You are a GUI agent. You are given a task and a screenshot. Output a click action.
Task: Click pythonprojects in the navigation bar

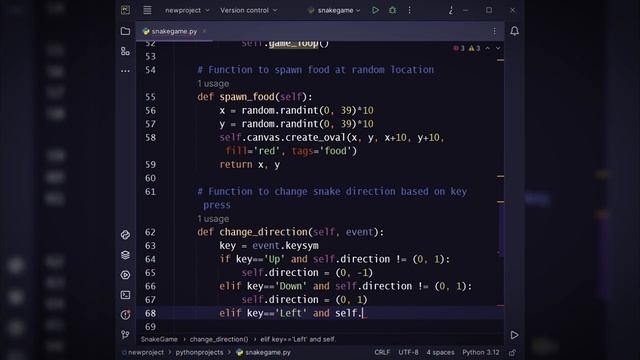pos(199,352)
